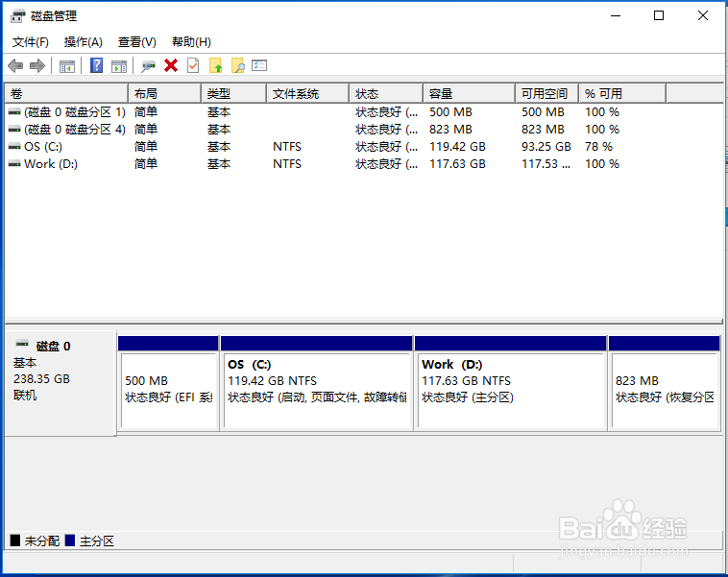Click NTFS cell in the OS (C:) row
This screenshot has width=728, height=577.
[287, 147]
